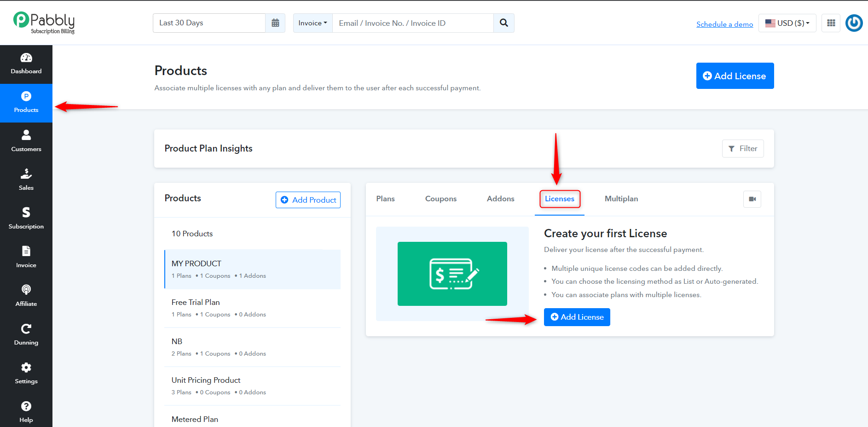Follow the Schedule a demo link
This screenshot has height=427, width=868.
point(725,24)
